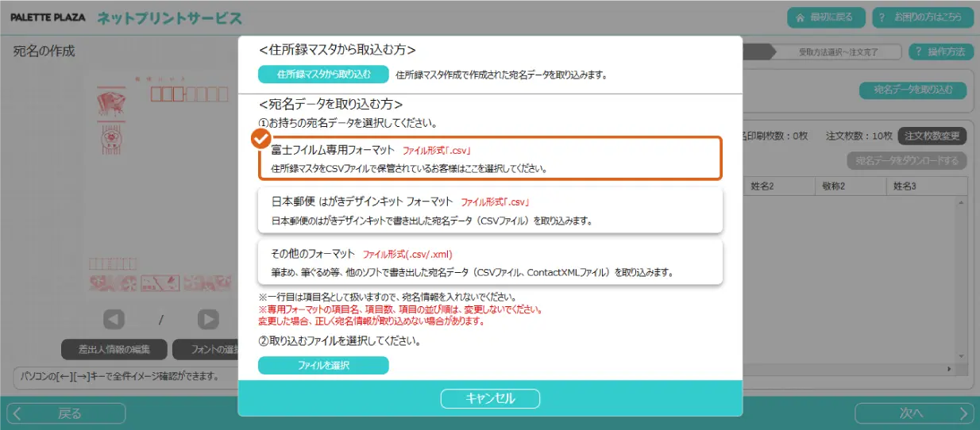Click the question mark icon on 操作方法
The image size is (980, 430).
click(918, 52)
